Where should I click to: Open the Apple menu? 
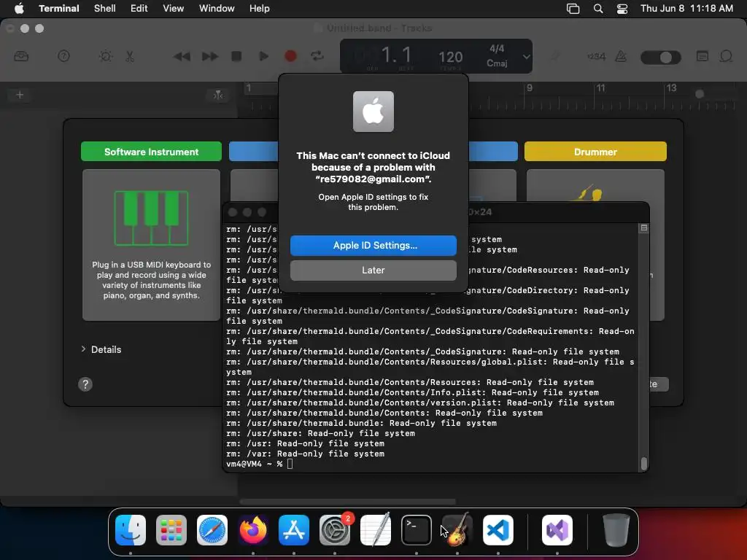click(19, 8)
